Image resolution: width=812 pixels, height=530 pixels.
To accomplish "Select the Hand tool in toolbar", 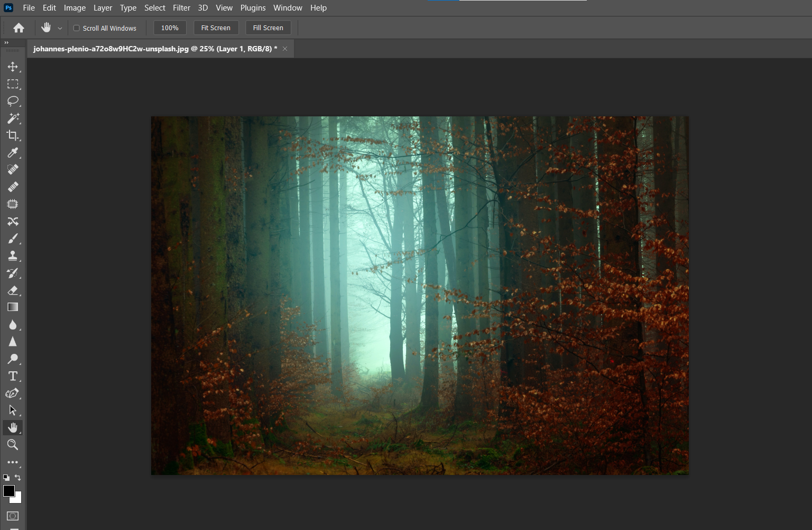I will point(13,427).
